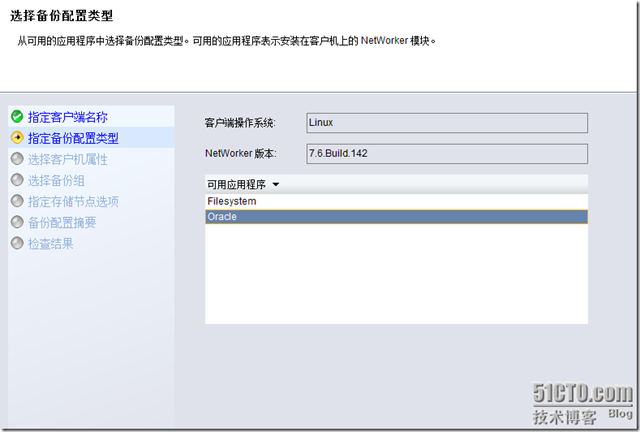Go to the 指定客户端名称 step
The image size is (640, 432).
point(68,117)
